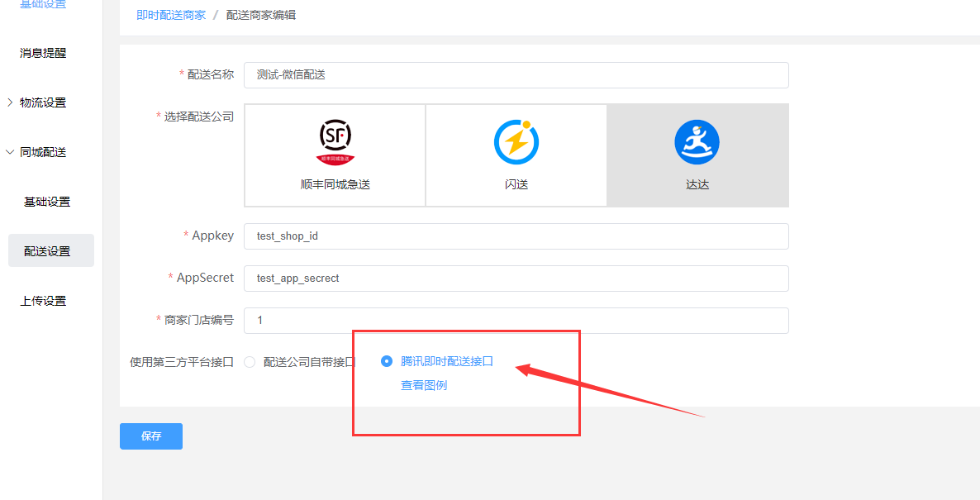
Task: Open 上传设置 in the sidebar
Action: tap(43, 301)
